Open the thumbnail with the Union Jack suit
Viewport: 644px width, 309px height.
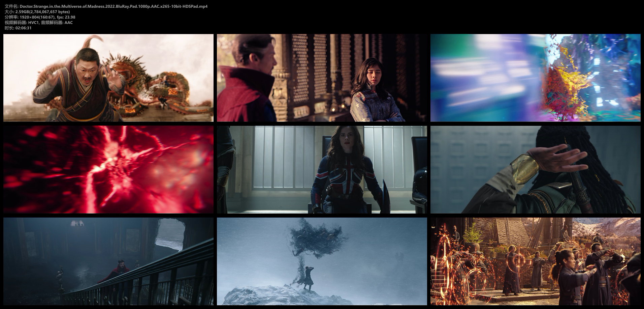point(322,170)
